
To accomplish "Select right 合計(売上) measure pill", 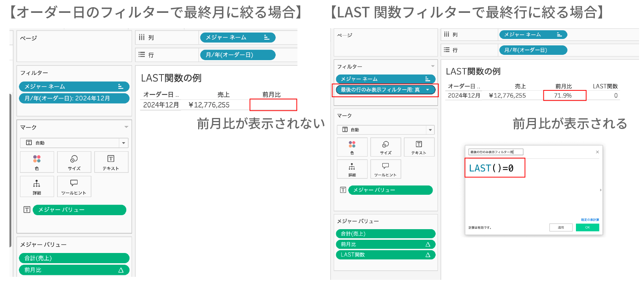I will [386, 234].
